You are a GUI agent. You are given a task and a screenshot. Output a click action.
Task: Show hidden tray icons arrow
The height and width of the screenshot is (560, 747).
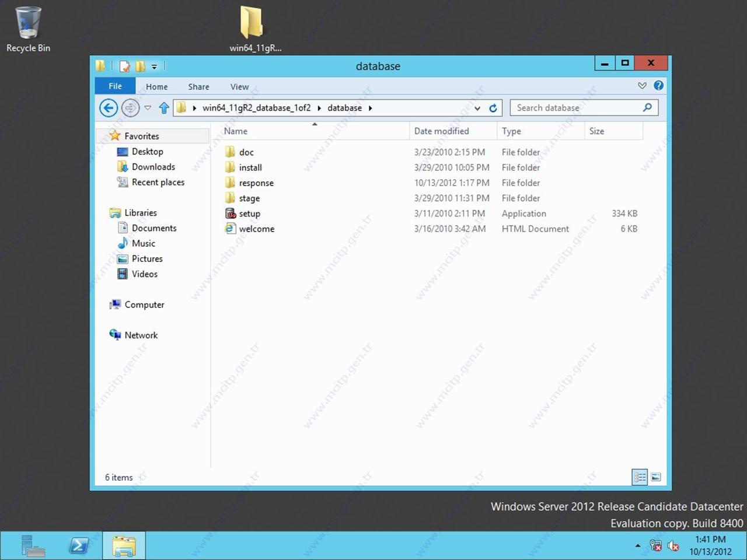click(x=638, y=546)
